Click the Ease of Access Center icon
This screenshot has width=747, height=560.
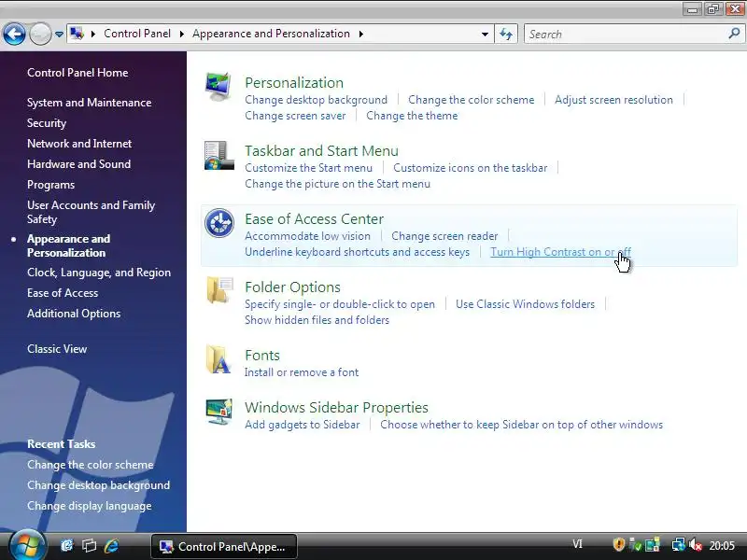click(219, 223)
